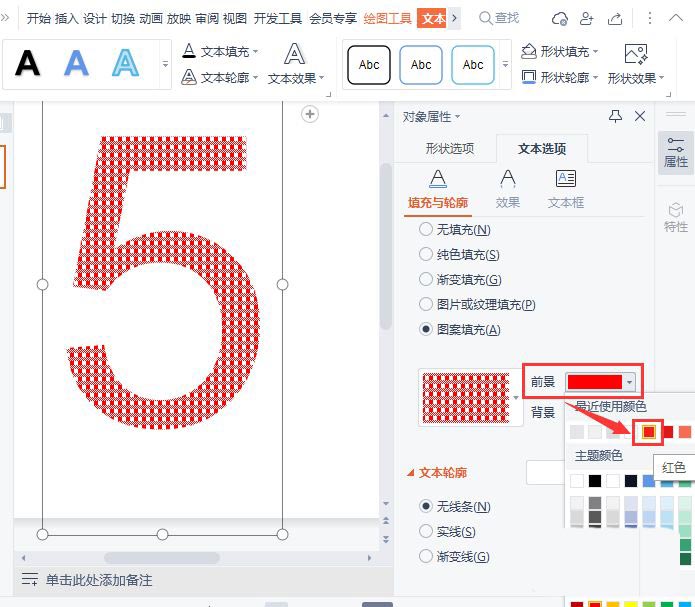Switch to the 形状选项 tab

pos(449,149)
